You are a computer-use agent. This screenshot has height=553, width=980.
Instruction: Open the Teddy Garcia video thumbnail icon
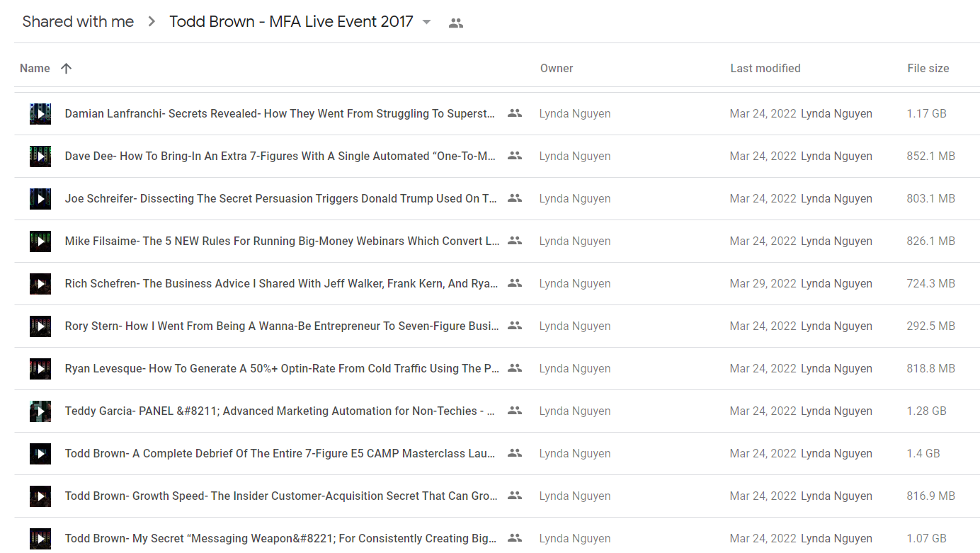40,411
